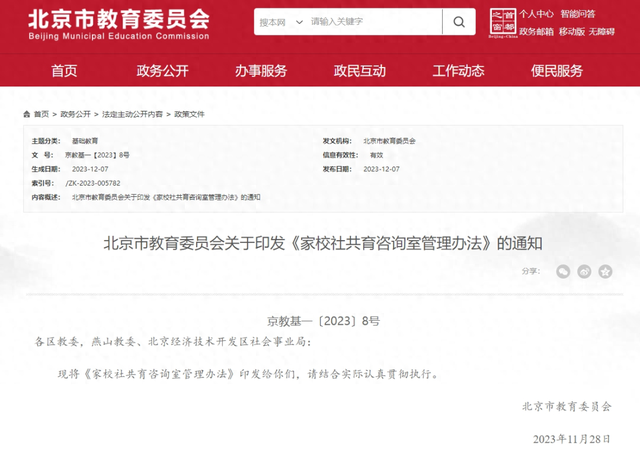Image resolution: width=640 pixels, height=463 pixels.
Task: Switch to 移动版 mobile version
Action: (572, 31)
